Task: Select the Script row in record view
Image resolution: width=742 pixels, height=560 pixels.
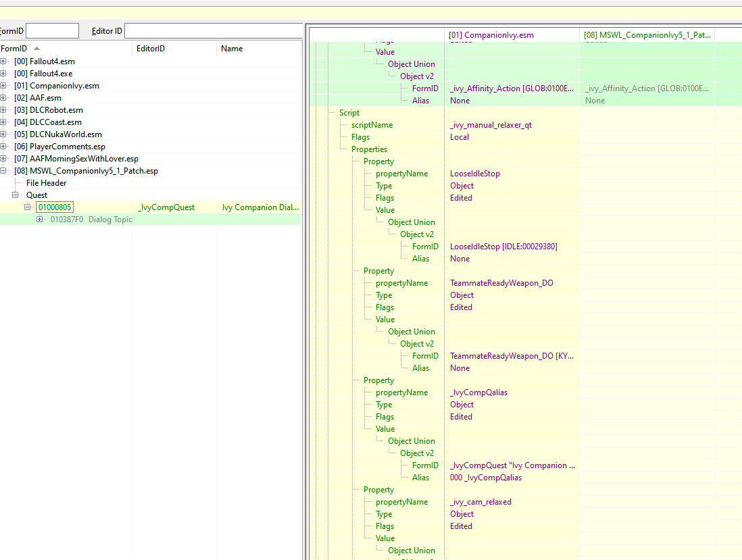Action: pyautogui.click(x=349, y=113)
